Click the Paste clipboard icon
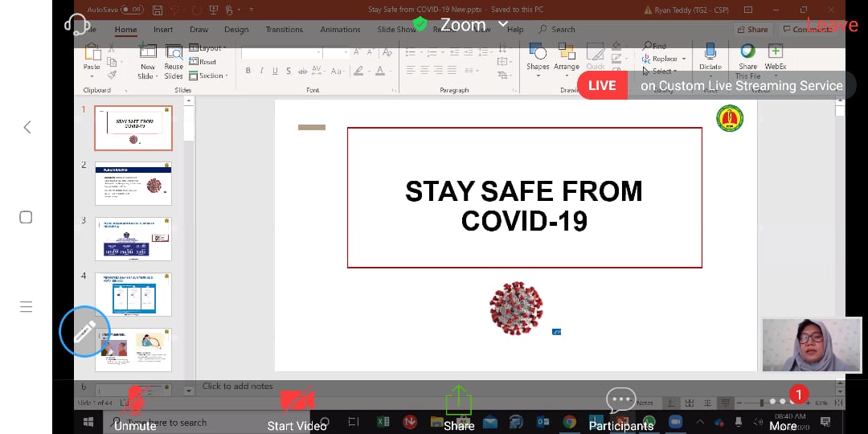868x434 pixels. point(92,53)
